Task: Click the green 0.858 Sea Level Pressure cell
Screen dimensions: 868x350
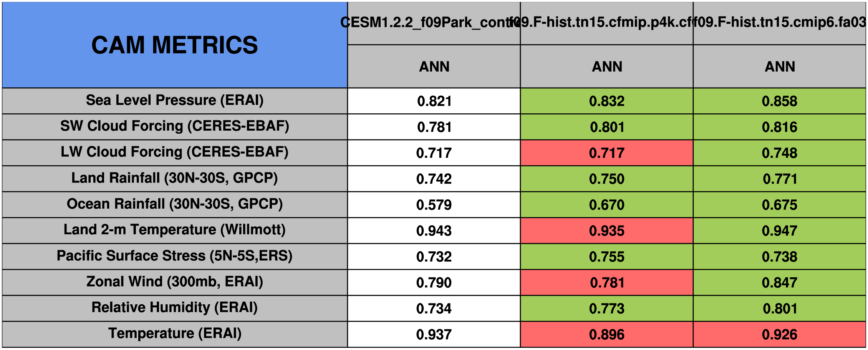Action: pos(779,101)
